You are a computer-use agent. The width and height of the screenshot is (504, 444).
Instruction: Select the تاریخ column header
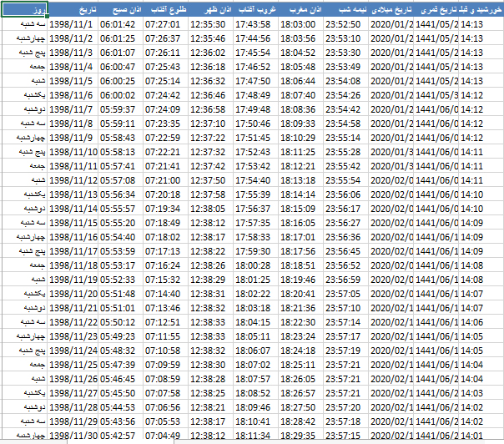tap(73, 9)
